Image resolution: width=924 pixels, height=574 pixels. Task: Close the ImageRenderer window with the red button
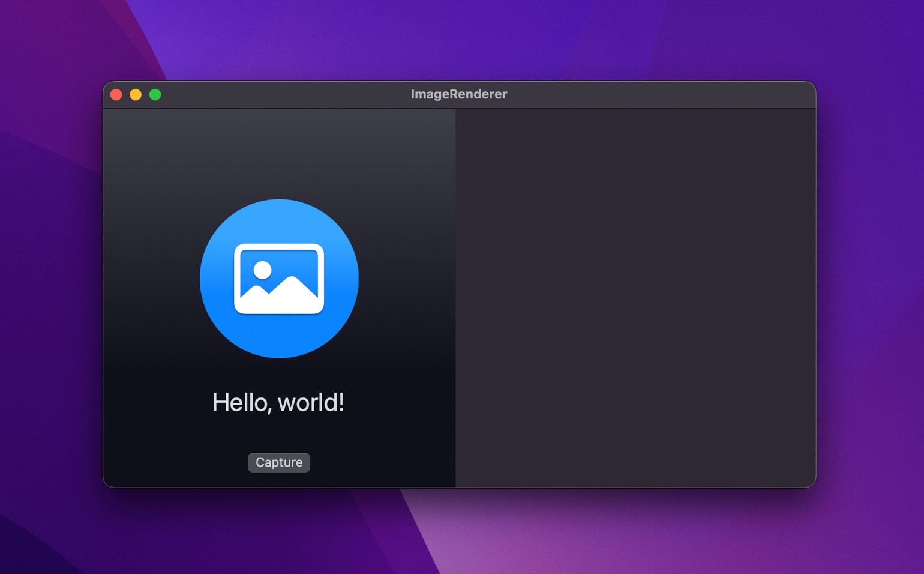116,95
